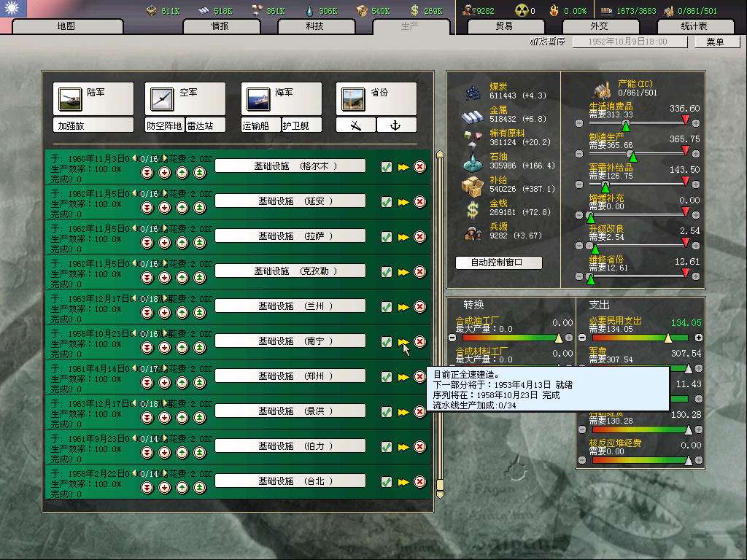
Task: Click the manpower soldiers icon 兵源
Action: tap(473, 233)
